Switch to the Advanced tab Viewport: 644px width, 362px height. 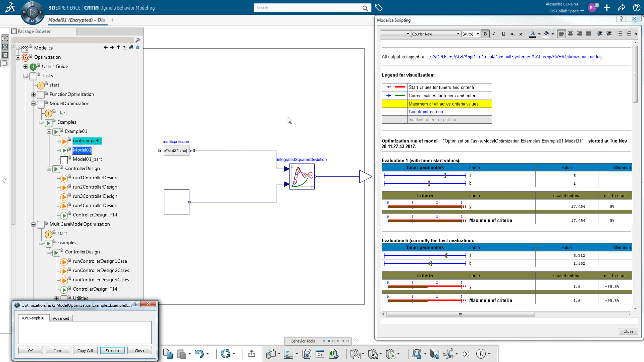click(x=61, y=318)
